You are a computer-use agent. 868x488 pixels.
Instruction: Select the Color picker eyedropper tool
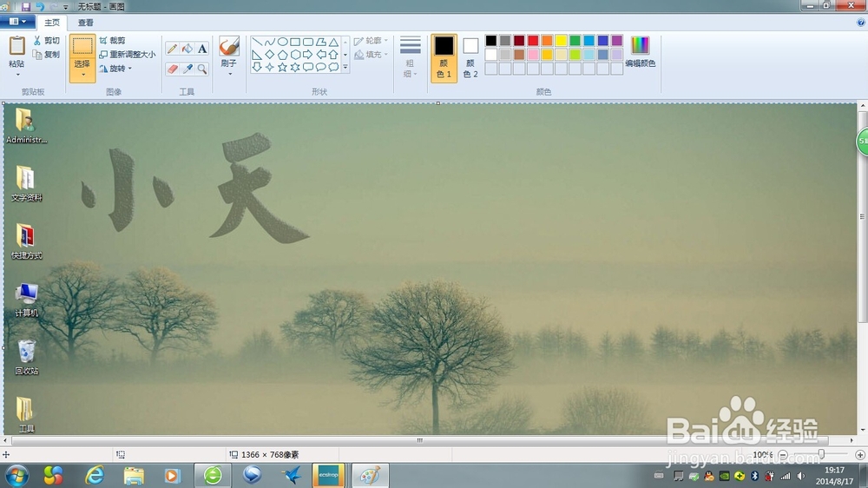tap(187, 69)
